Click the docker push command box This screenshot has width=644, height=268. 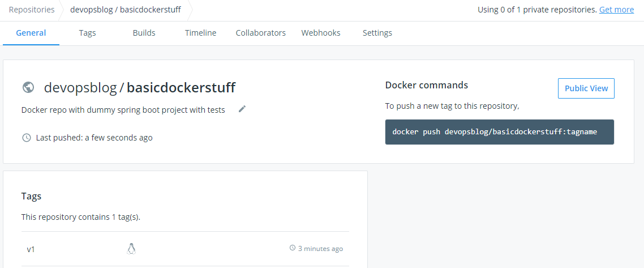pyautogui.click(x=499, y=131)
